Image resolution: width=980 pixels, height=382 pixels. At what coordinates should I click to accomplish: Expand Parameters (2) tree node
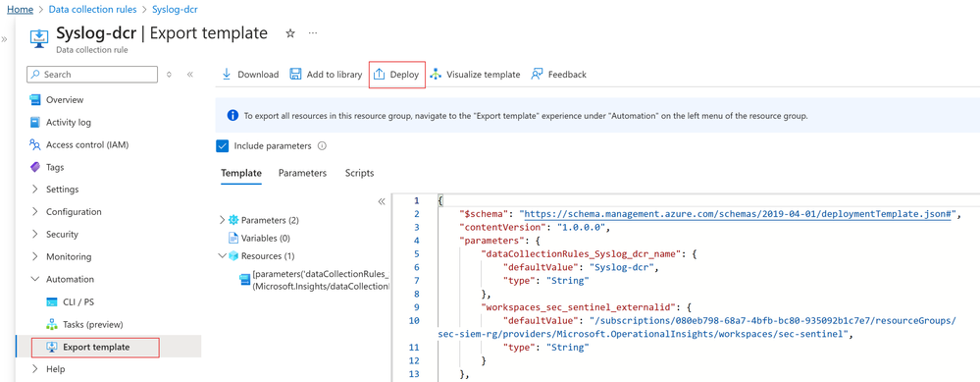223,220
